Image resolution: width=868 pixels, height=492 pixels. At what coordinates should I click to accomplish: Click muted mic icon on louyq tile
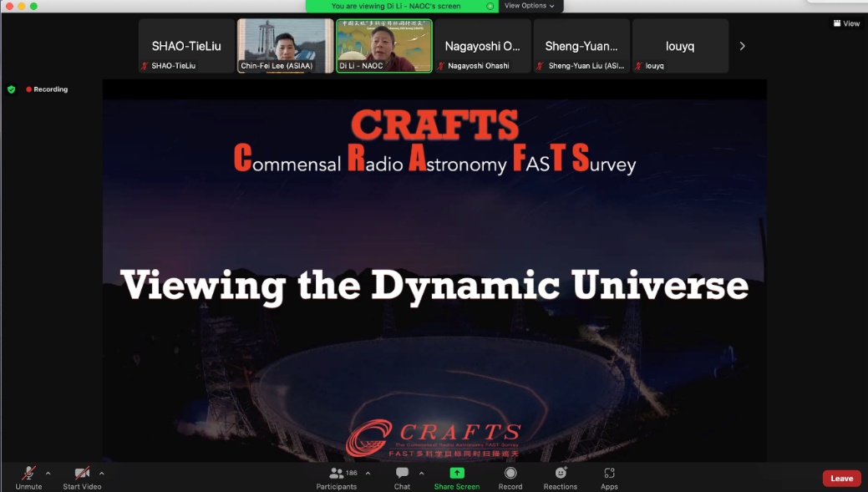pos(639,66)
